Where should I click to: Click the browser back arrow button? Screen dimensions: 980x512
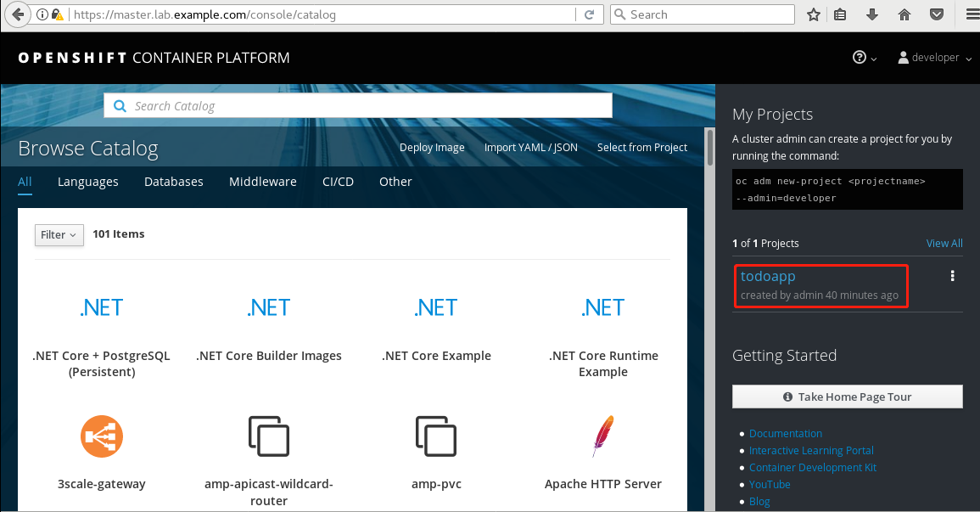pos(18,14)
